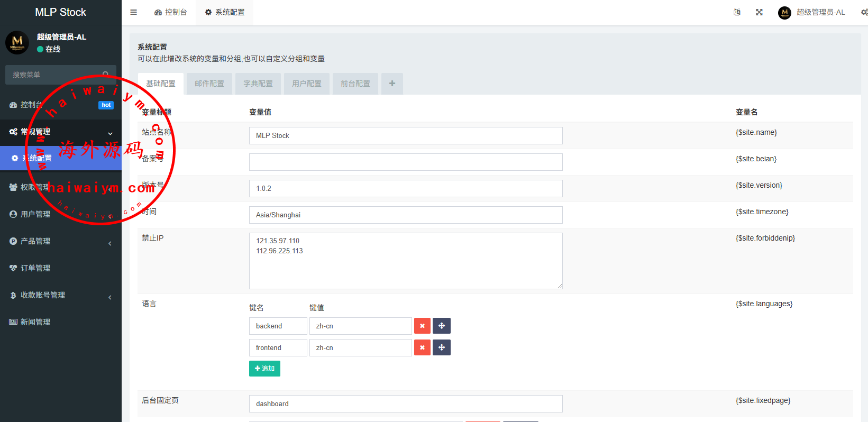Click the plus tab to add group
The height and width of the screenshot is (422, 868).
392,84
